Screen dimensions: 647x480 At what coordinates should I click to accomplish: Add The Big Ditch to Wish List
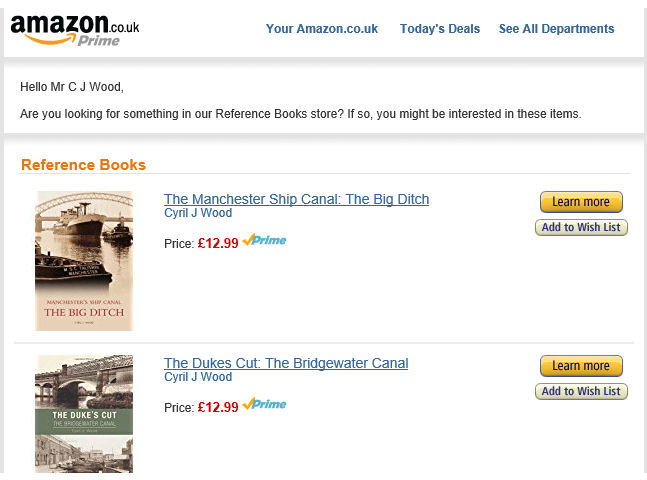581,227
